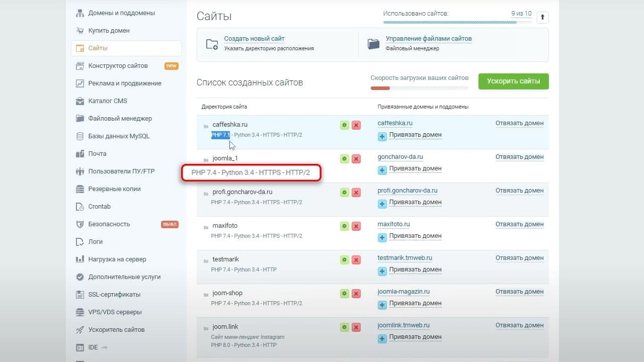644x362 pixels.
Task: Click Привязать домен under profi.goncharov-da.ru
Action: [415, 202]
